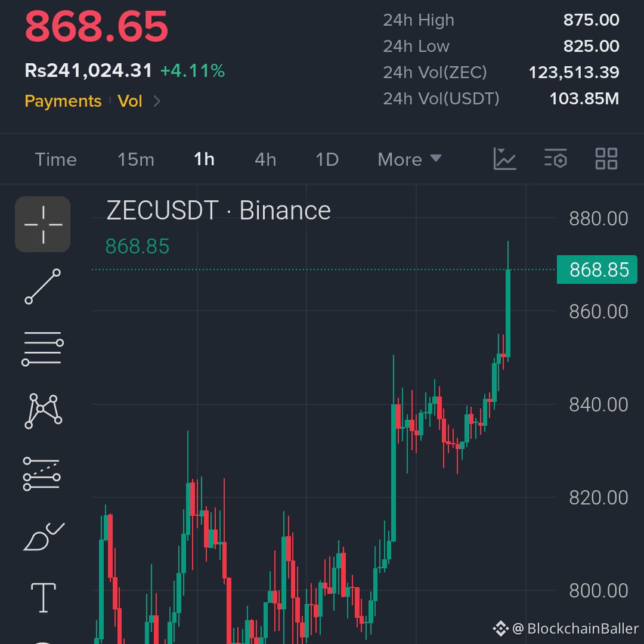Click the green 868.85 chart legend value
644x644 pixels.
tap(137, 246)
